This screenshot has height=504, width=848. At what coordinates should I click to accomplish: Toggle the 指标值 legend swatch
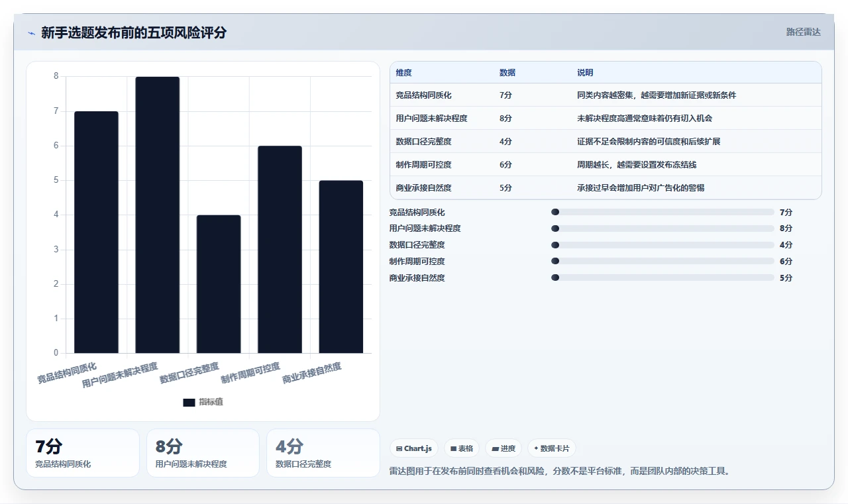(189, 402)
